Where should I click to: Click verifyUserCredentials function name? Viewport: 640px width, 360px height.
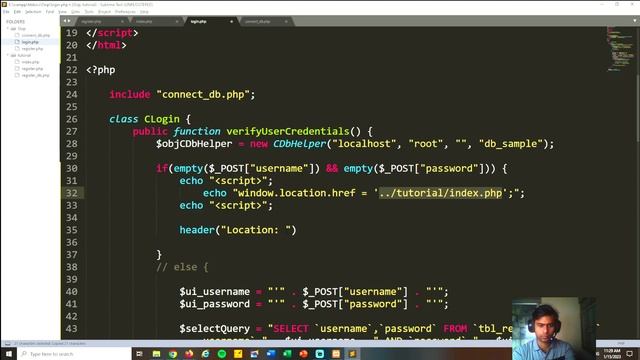pos(288,131)
